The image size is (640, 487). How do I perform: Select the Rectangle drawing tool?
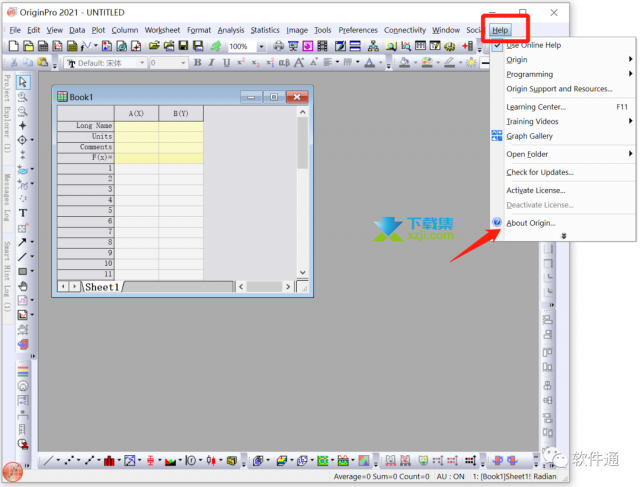click(x=22, y=271)
